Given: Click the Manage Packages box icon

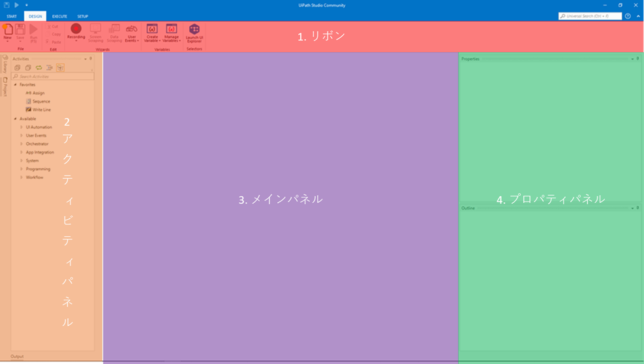Looking at the screenshot, I should point(61,67).
